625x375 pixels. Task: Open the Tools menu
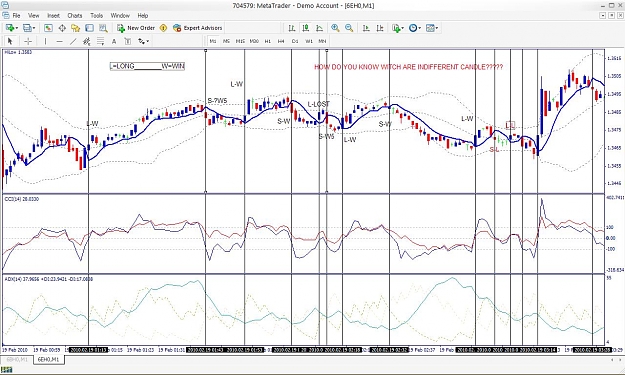[96, 16]
